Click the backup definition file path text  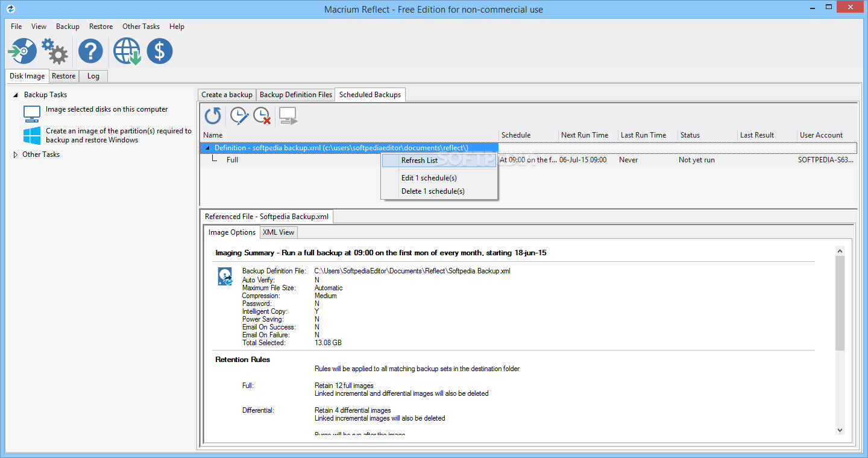point(412,271)
